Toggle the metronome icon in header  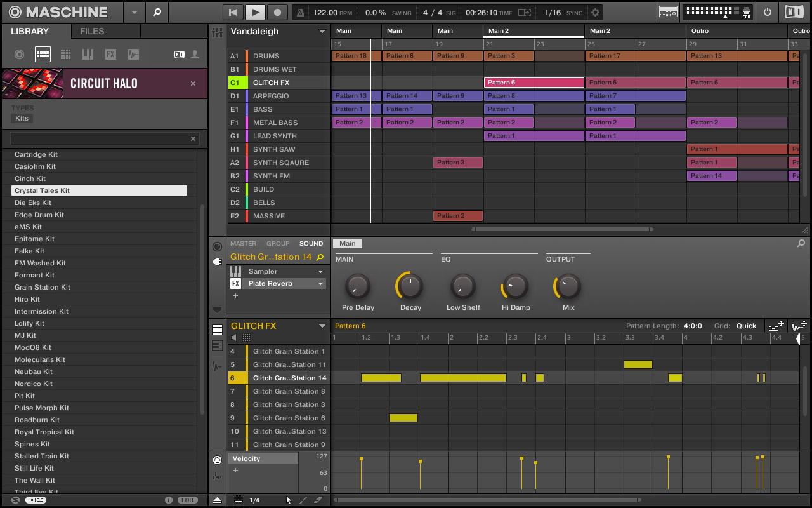[x=301, y=13]
